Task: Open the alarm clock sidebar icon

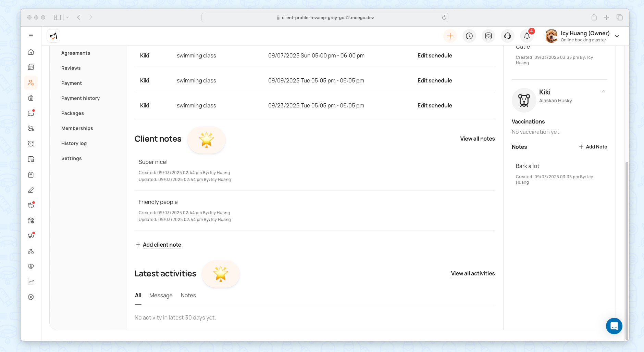Action: coord(31,144)
